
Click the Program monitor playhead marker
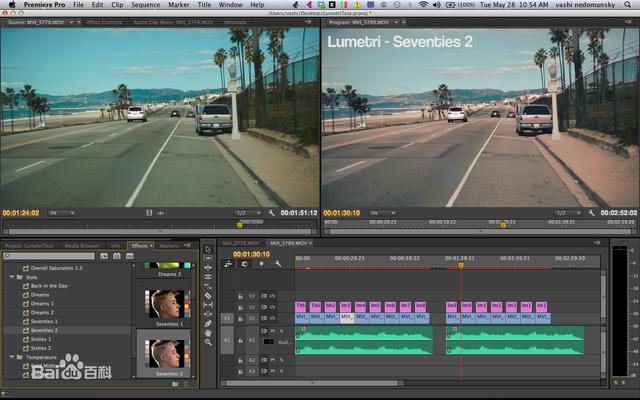tap(503, 225)
